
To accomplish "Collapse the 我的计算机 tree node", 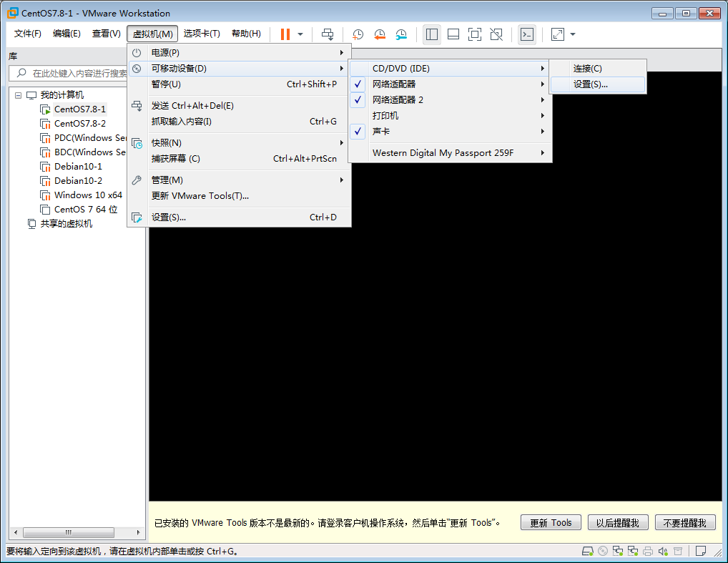I will click(17, 94).
